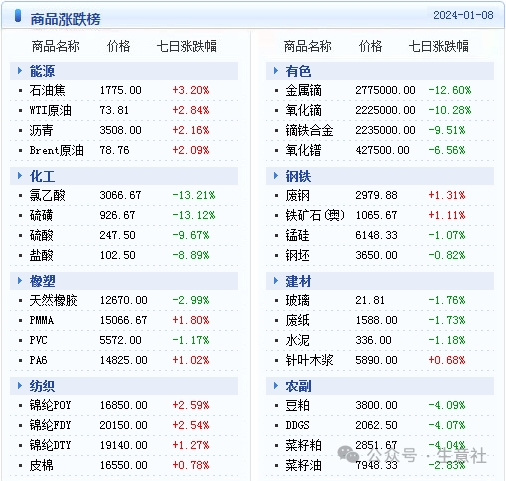This screenshot has width=506, height=481.
Task: Select the 玻璃 commodity name
Action: 297,300
